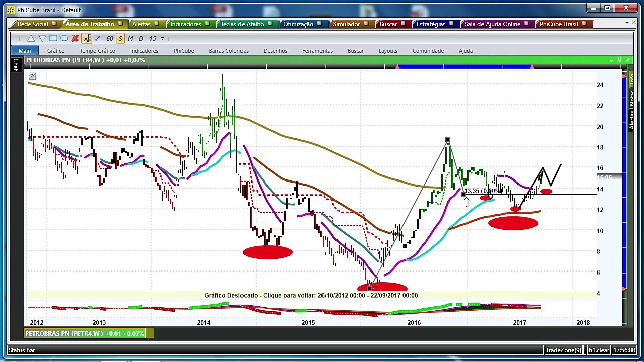
Task: Click the square button on PhiCube Brasil tab
Action: click(x=584, y=24)
